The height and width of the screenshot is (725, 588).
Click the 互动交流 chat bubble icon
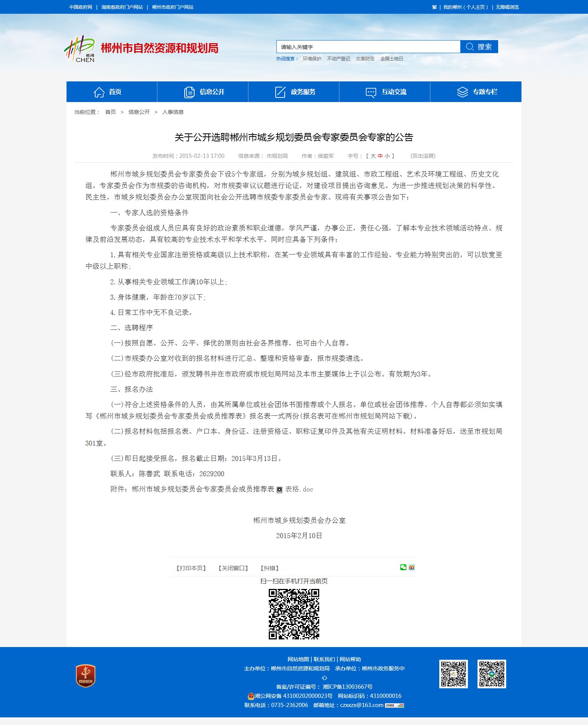tap(371, 92)
